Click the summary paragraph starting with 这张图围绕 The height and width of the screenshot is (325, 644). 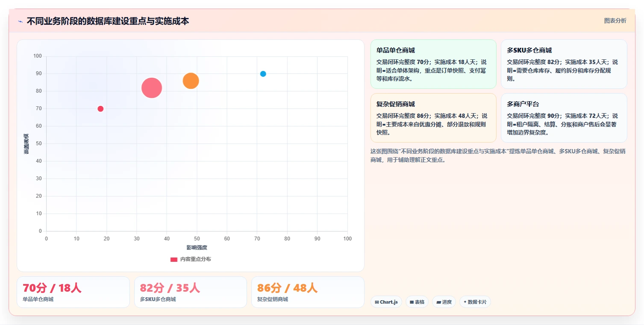[x=498, y=155]
